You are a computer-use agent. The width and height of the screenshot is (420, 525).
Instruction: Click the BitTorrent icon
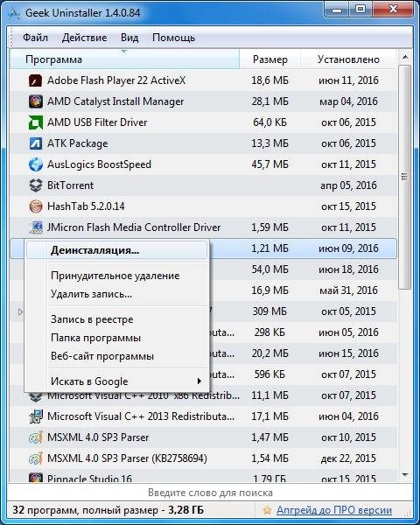36,185
